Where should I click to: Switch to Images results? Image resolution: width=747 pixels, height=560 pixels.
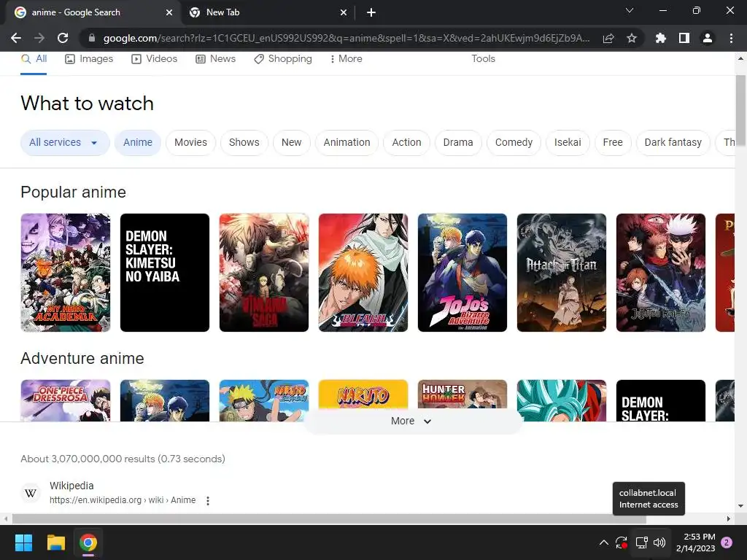tap(89, 59)
